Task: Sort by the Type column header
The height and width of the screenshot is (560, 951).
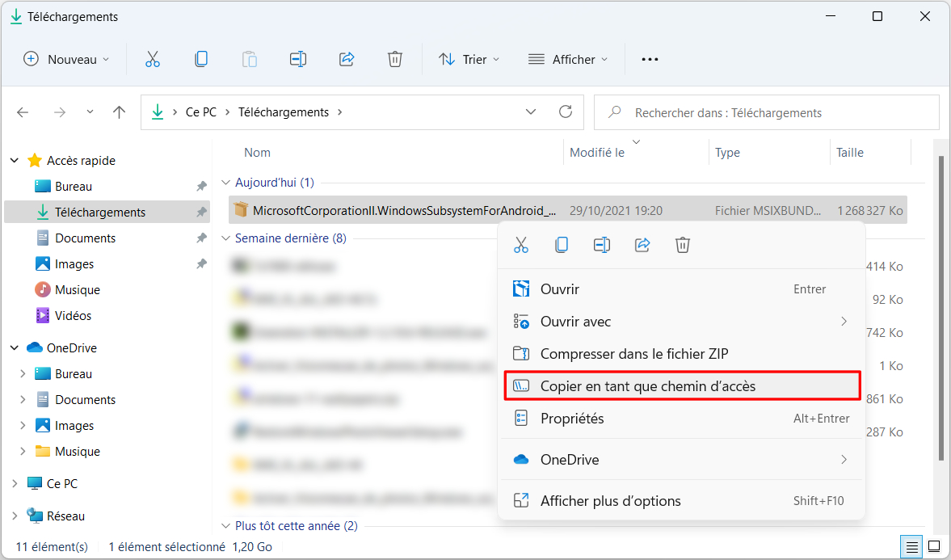Action: pyautogui.click(x=727, y=152)
